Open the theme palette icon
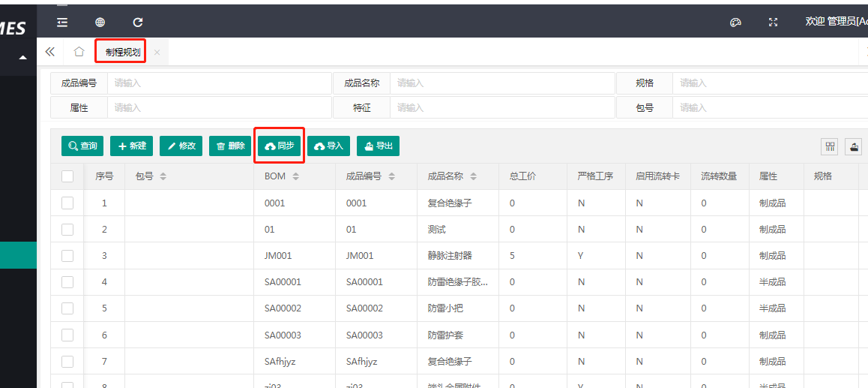 [735, 23]
